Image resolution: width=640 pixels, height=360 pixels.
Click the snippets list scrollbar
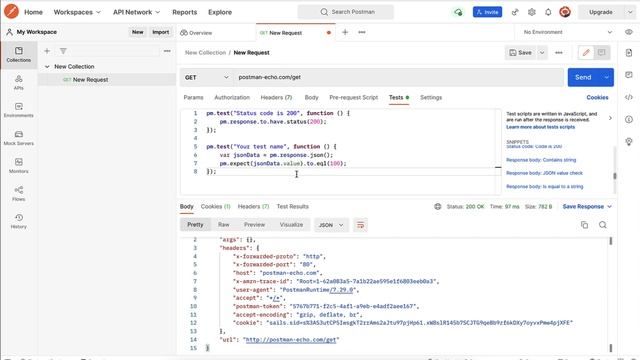tap(615, 176)
